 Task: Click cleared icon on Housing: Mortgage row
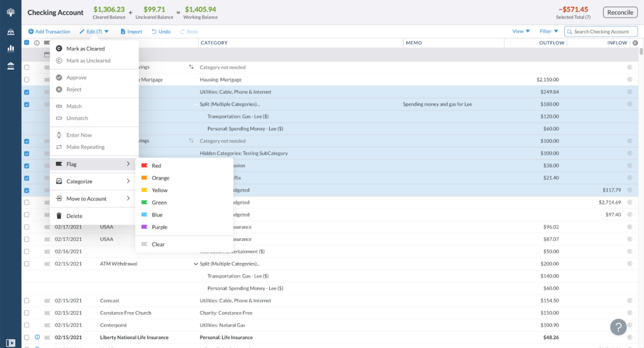(x=630, y=80)
